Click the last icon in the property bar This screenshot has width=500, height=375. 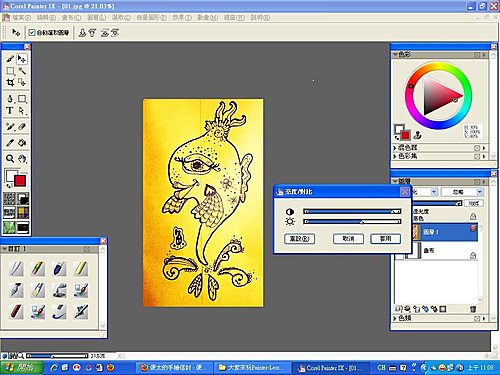point(115,33)
